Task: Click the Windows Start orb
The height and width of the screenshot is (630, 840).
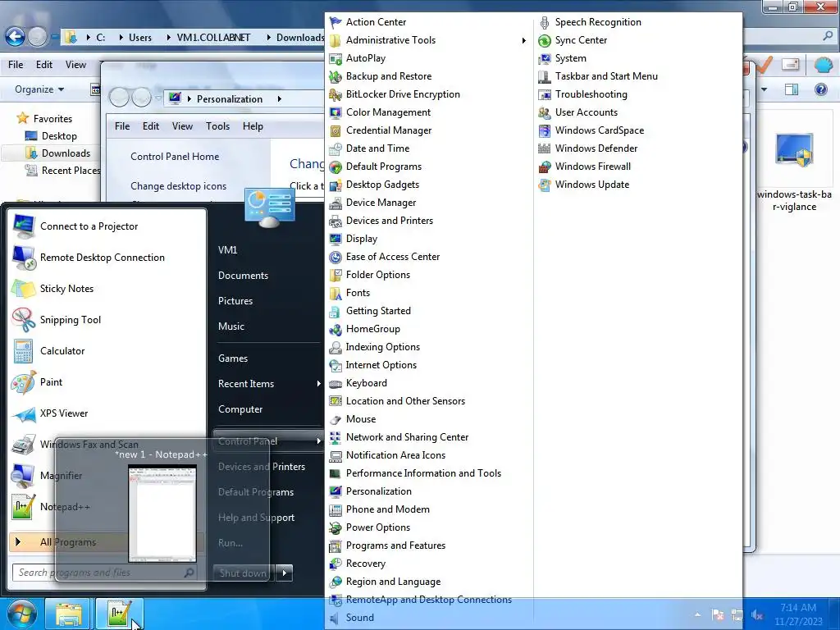Action: (x=22, y=614)
